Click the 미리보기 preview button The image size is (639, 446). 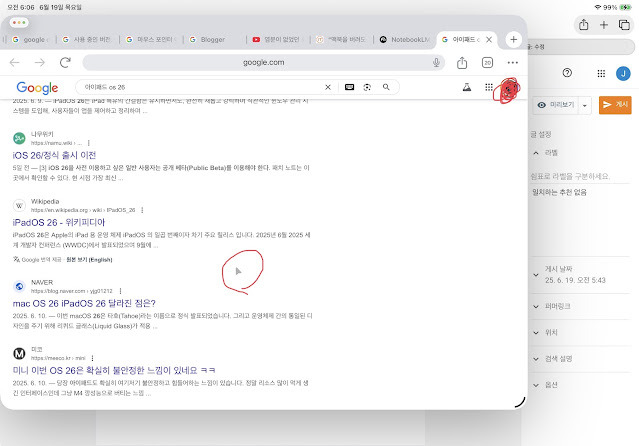[x=556, y=105]
